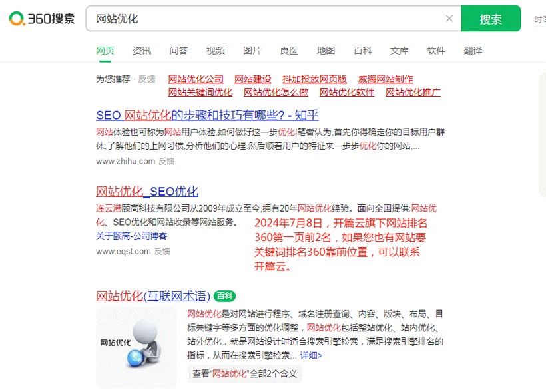This screenshot has height=392, width=546.
Task: Open the 网站关键词优化 recommendation link
Action: coord(200,92)
